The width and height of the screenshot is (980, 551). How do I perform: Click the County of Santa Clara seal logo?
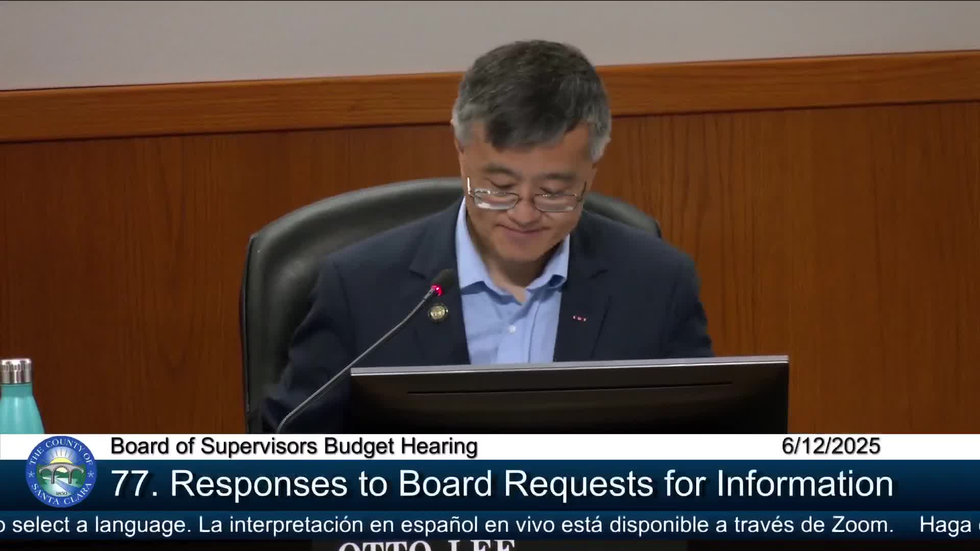click(x=61, y=472)
